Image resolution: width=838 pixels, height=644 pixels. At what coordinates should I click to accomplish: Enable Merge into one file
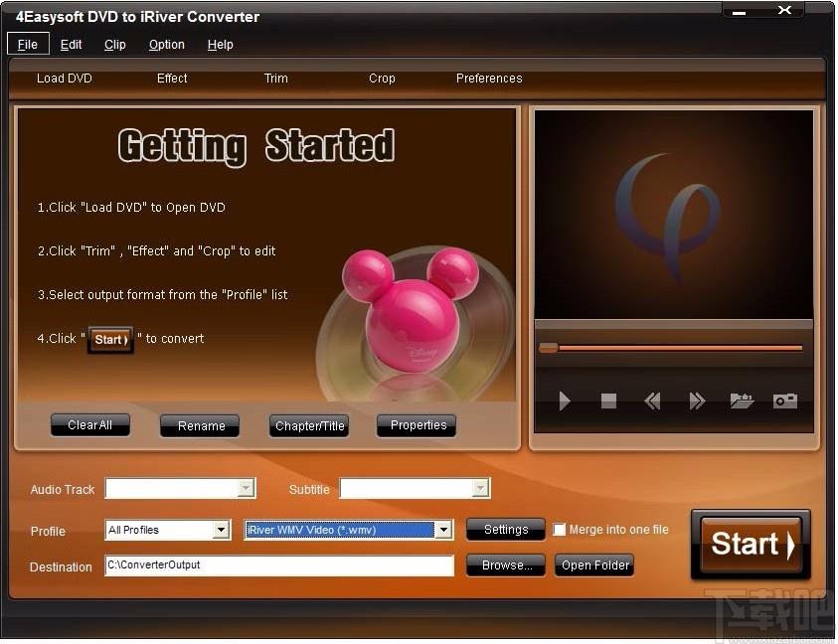[x=559, y=530]
